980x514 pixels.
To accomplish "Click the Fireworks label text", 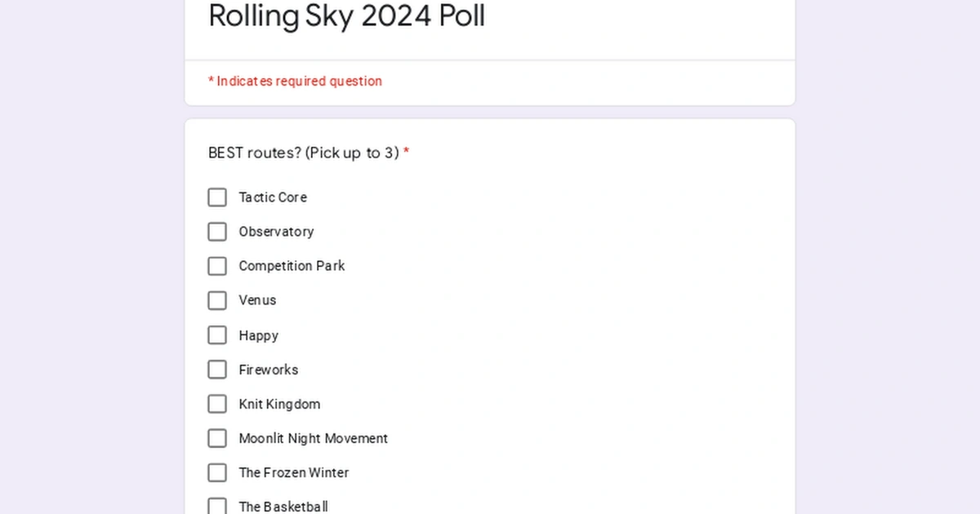I will click(x=268, y=370).
